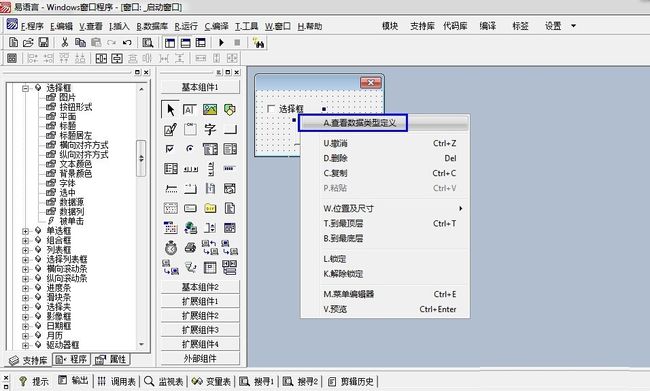The width and height of the screenshot is (650, 391).
Task: Select the pointer arrow tool in component box
Action: 170,109
